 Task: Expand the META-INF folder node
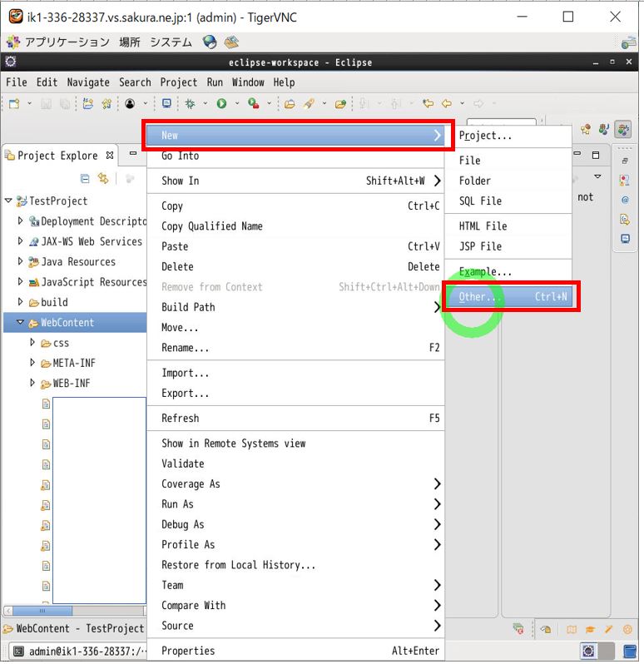pos(32,363)
